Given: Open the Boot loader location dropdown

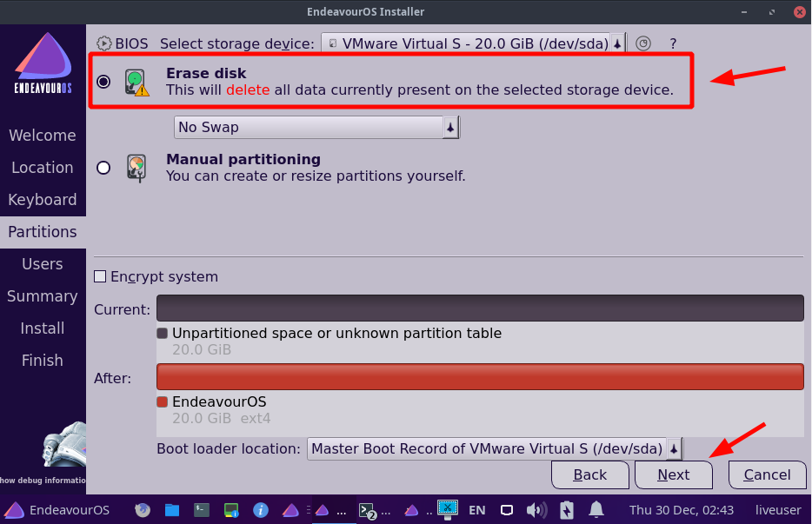Looking at the screenshot, I should tap(495, 449).
